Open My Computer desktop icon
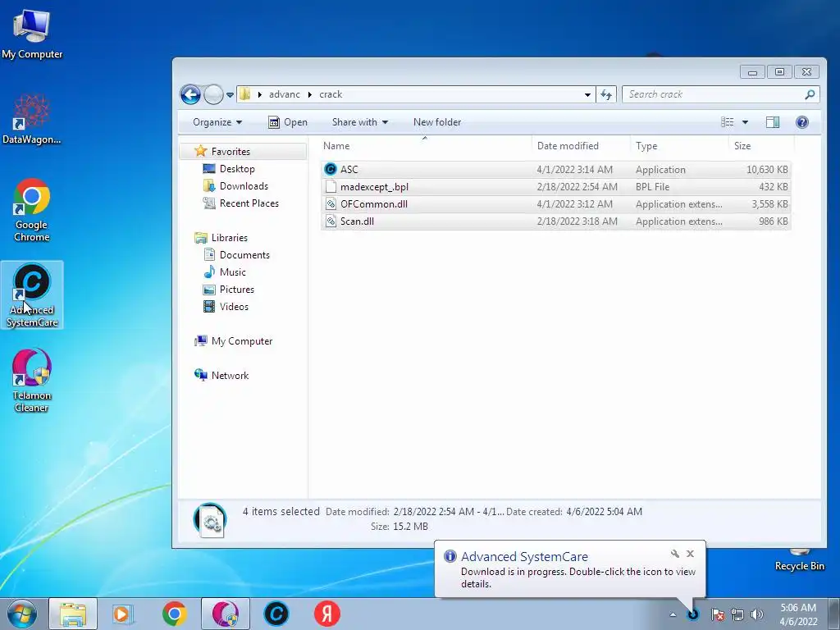Screen dimensions: 840x630 coord(32,33)
